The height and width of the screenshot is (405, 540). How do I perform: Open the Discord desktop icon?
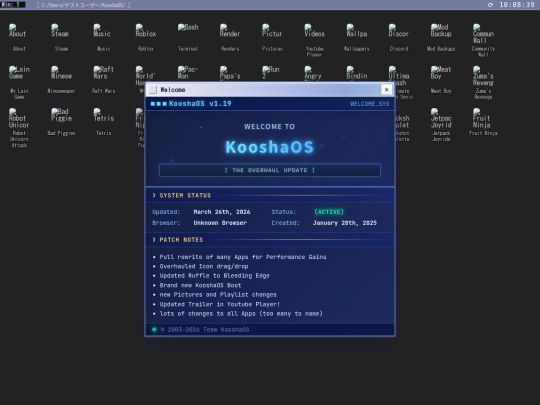tap(398, 38)
